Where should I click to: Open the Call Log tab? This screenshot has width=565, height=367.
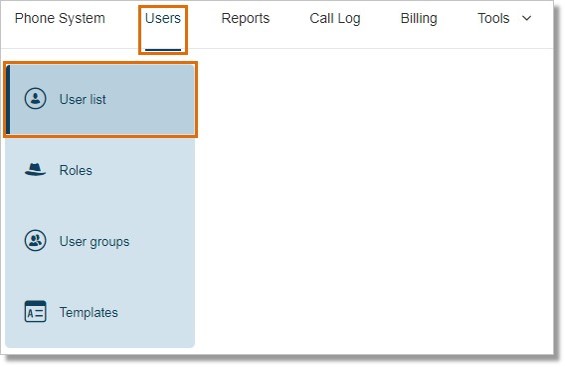335,18
